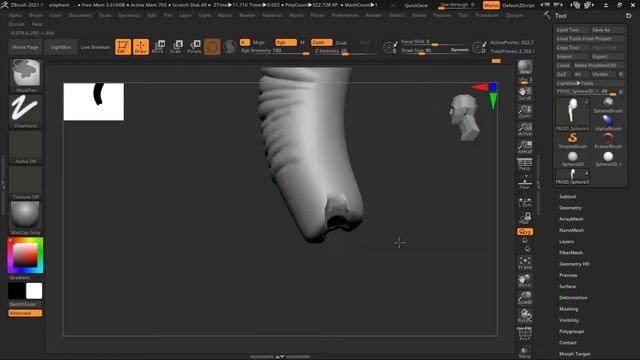Select the black secondary color swatch
640x360 pixels.
pyautogui.click(x=16, y=291)
